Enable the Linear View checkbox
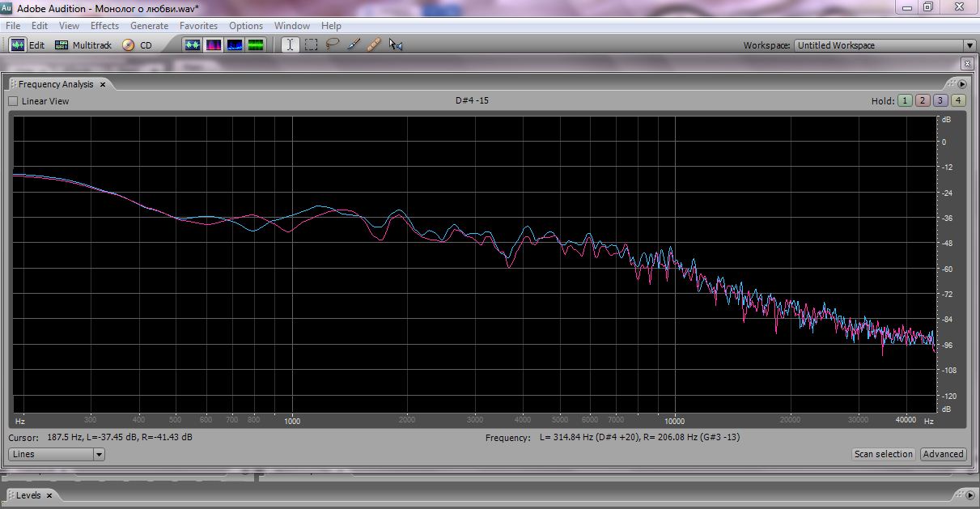The height and width of the screenshot is (509, 980). tap(13, 101)
